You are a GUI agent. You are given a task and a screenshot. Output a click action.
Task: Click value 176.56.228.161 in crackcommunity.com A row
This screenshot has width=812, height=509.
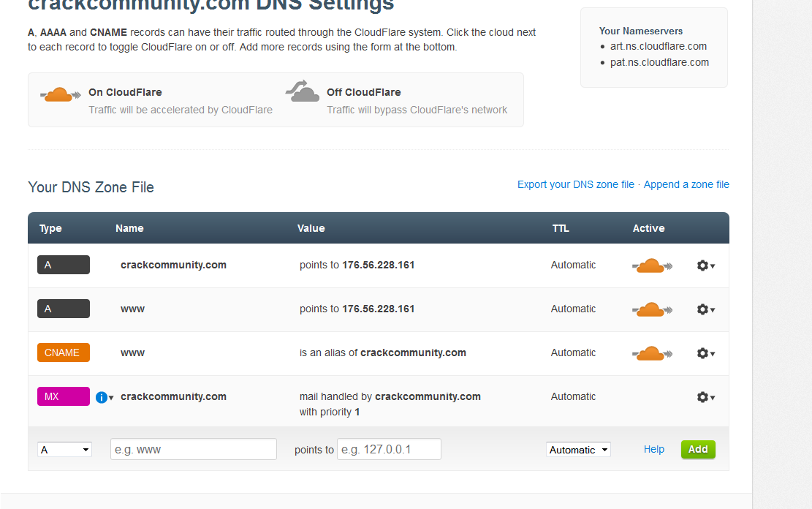(379, 265)
